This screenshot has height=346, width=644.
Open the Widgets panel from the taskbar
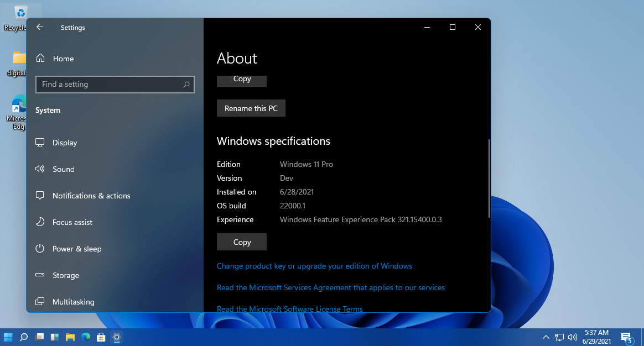(x=55, y=337)
